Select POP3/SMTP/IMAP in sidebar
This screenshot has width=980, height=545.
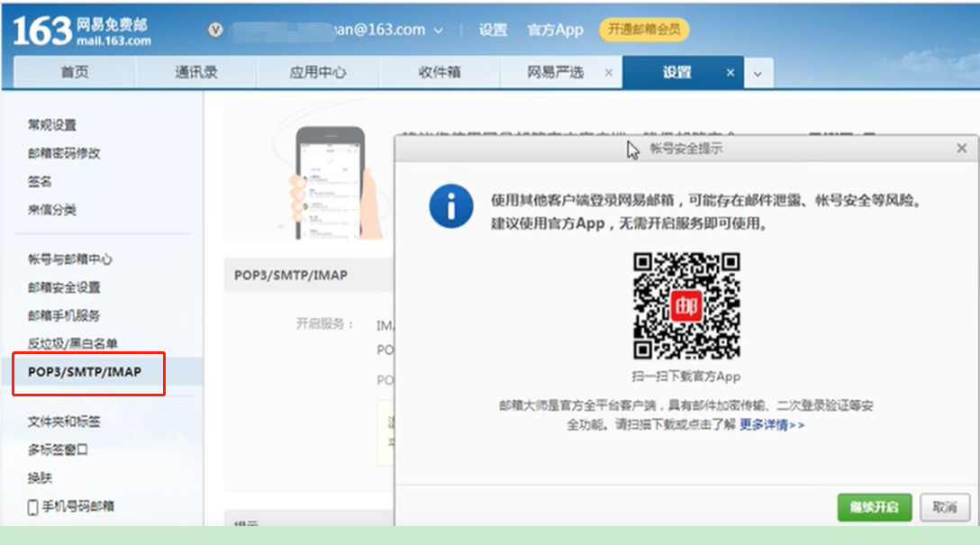85,372
